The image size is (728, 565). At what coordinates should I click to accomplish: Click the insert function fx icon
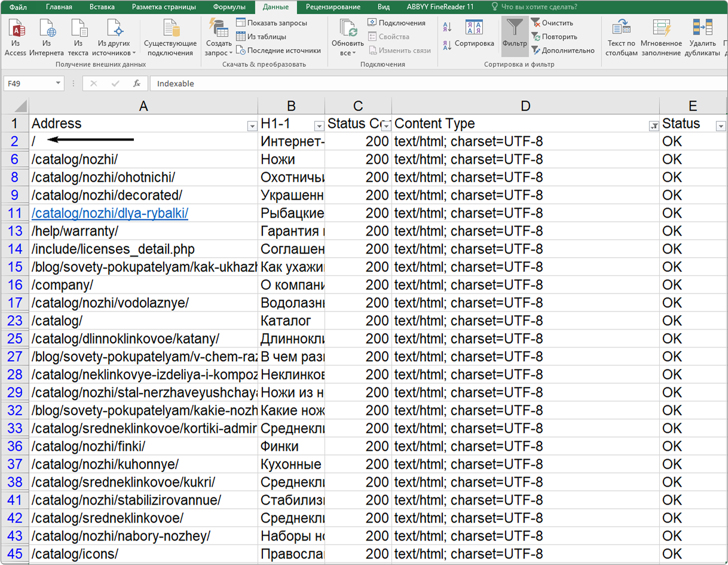coord(137,84)
